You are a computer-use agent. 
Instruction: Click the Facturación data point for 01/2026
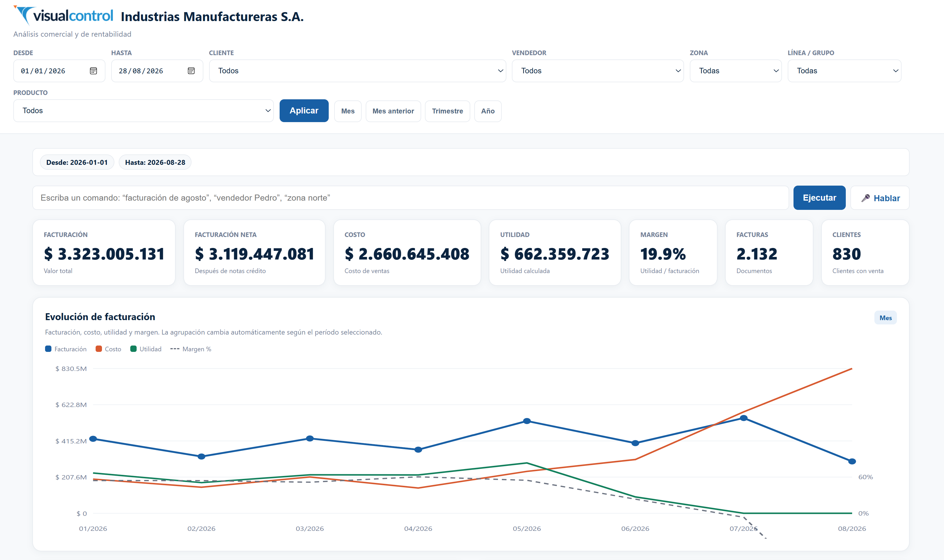[x=93, y=439]
